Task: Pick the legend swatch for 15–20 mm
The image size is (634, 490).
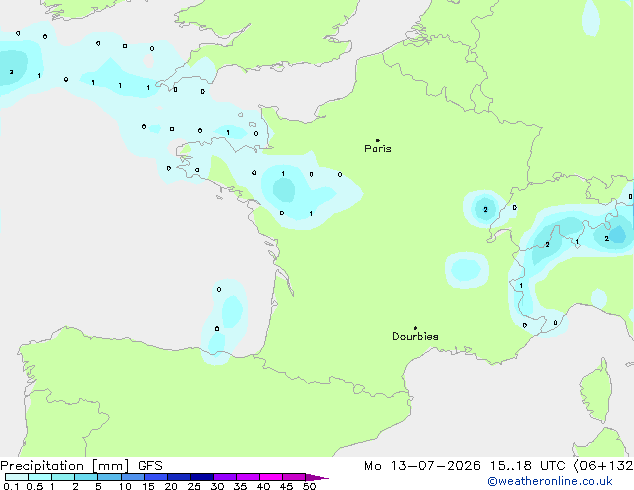Action: (x=156, y=477)
